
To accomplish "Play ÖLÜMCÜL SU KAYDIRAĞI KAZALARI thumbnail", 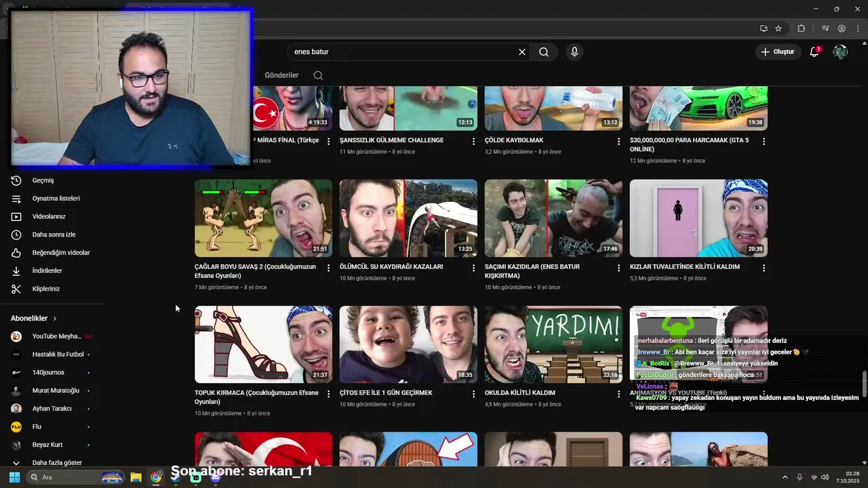I will [x=408, y=218].
